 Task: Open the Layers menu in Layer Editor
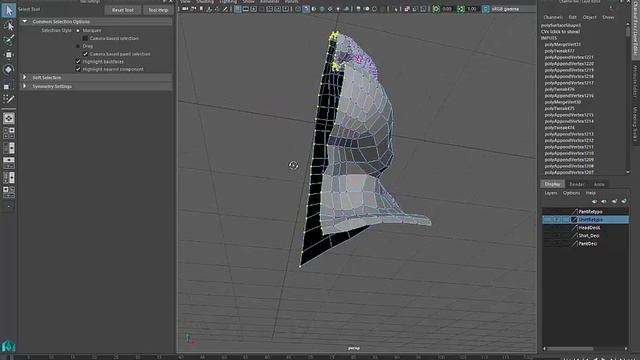click(x=551, y=193)
